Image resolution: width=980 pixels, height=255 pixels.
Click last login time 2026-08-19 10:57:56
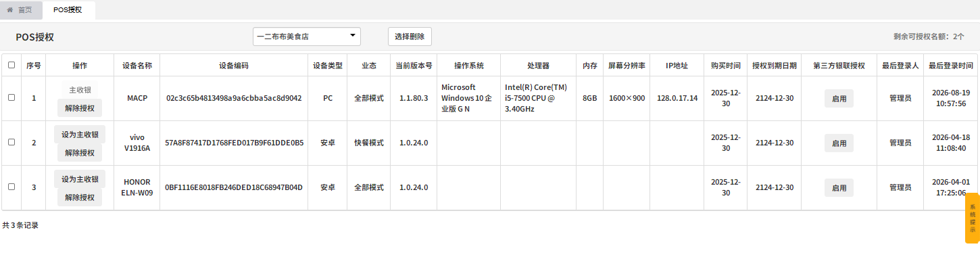[x=951, y=98]
